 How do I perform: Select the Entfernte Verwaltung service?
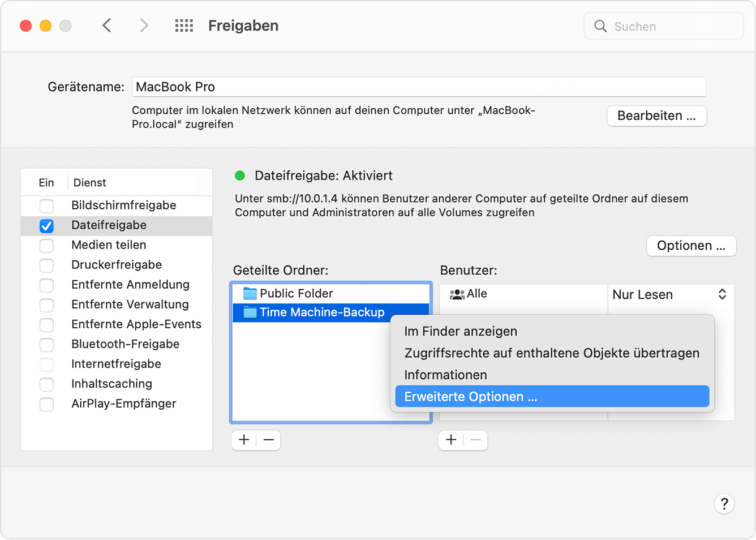117,305
